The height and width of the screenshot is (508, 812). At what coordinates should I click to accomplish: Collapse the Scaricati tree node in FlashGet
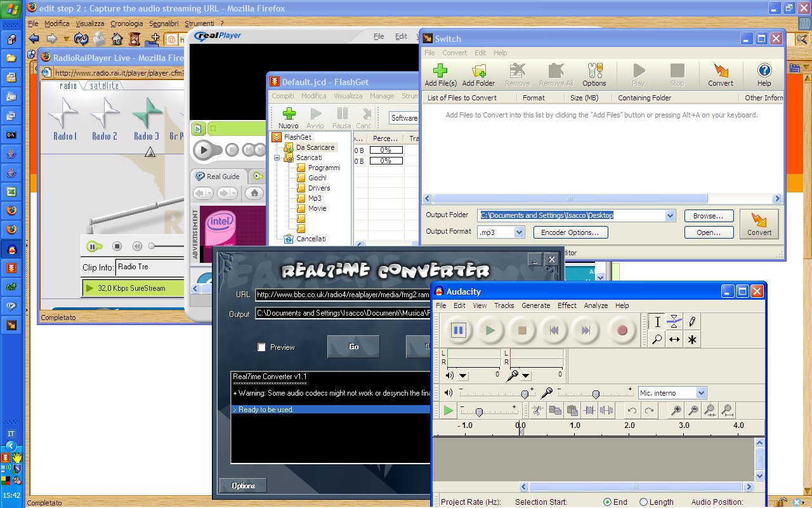click(x=277, y=157)
